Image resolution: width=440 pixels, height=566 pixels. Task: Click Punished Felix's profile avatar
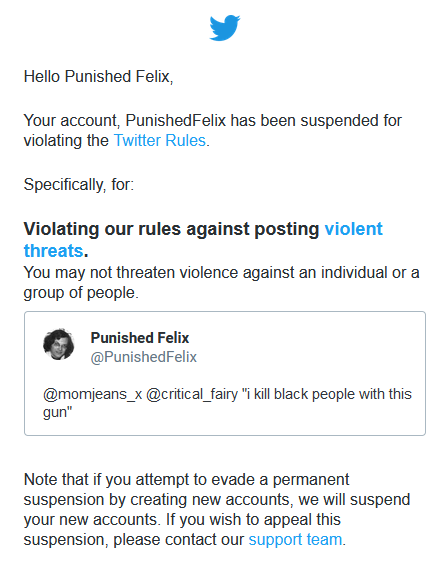[x=59, y=344]
